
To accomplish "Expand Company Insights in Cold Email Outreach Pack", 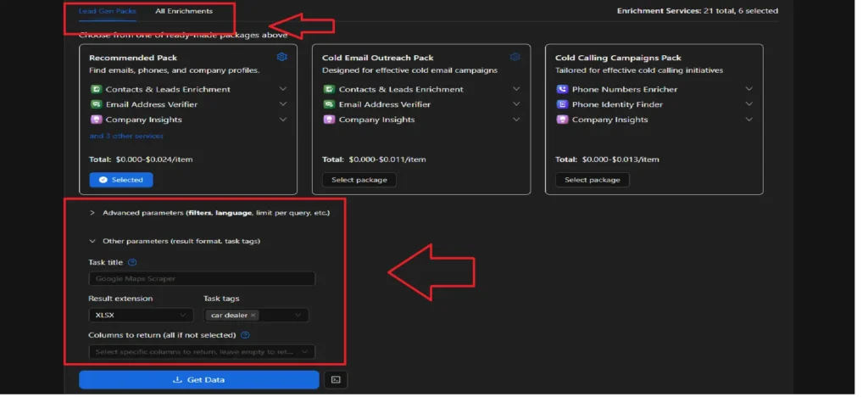I will 516,120.
